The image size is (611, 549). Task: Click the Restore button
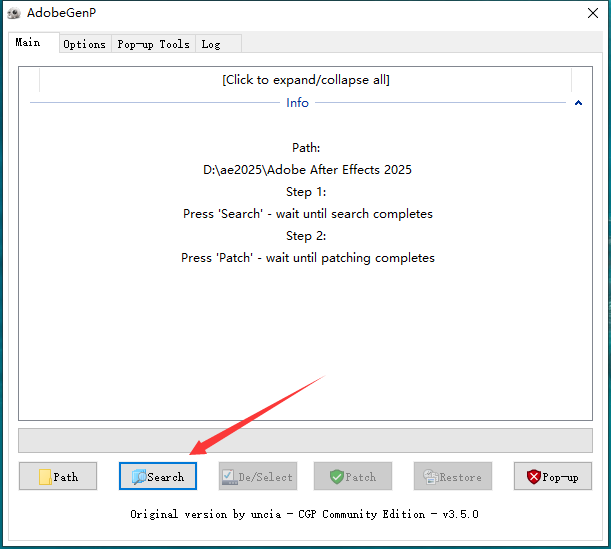point(453,476)
